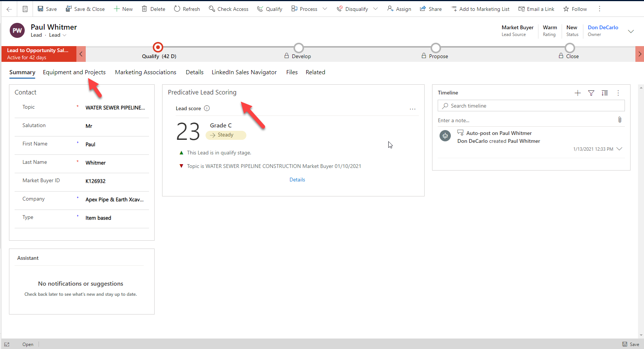This screenshot has height=349, width=644.
Task: Edit the First Name field
Action: point(115,144)
